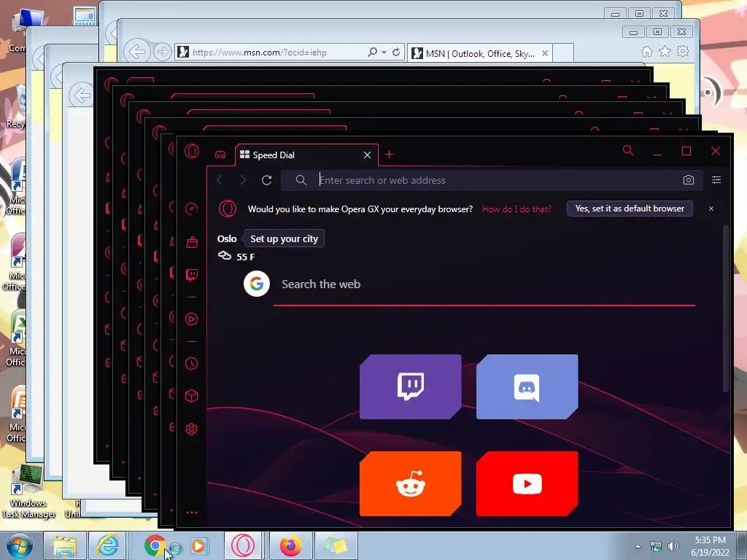Take a snapshot with the camera icon

(x=689, y=180)
